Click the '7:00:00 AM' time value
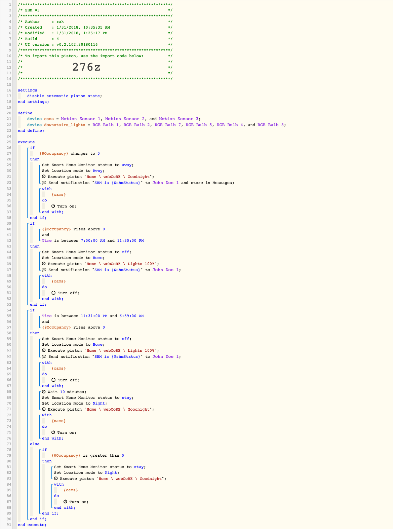396x532 pixels. click(93, 240)
